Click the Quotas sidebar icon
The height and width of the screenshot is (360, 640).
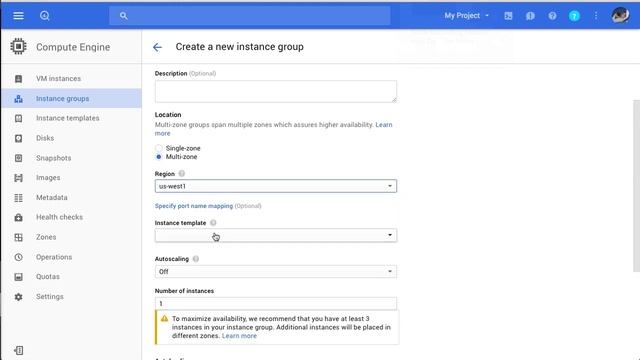click(18, 277)
